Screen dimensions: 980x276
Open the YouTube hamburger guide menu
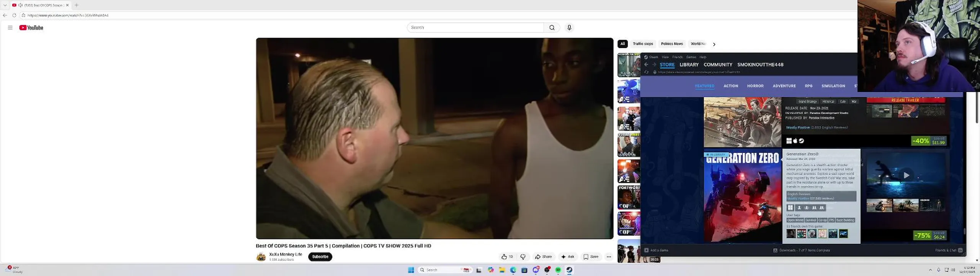pos(10,28)
